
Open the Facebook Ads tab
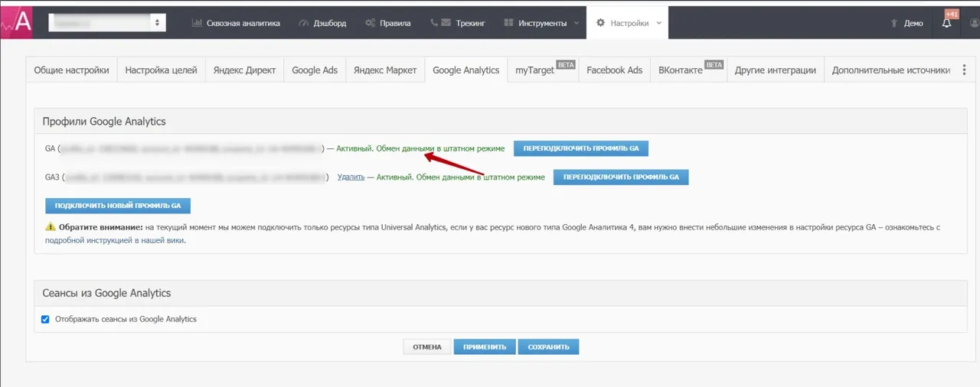point(614,70)
